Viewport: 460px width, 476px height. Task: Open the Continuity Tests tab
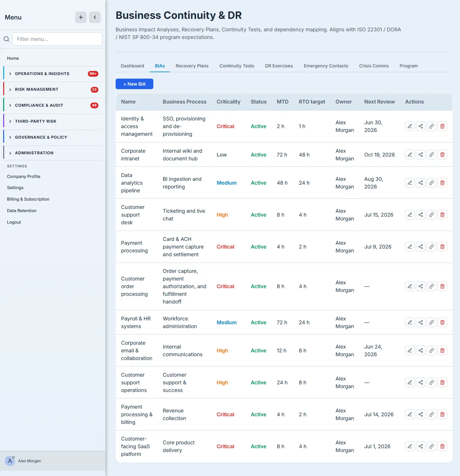point(237,66)
